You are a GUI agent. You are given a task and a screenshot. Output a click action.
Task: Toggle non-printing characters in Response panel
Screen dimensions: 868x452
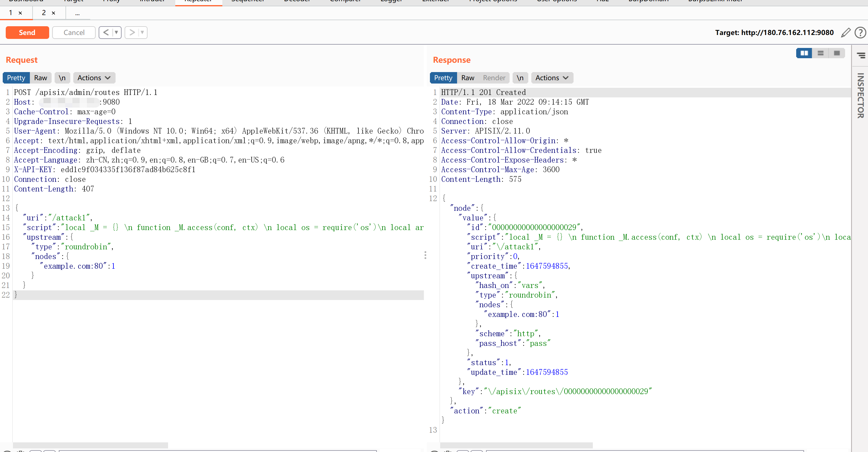click(520, 78)
